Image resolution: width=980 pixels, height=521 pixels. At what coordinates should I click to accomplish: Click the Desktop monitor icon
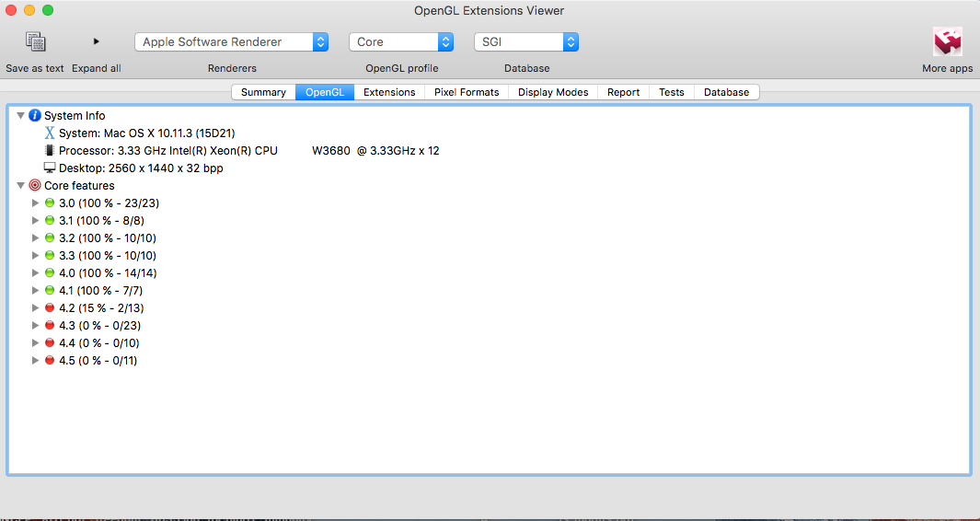click(50, 168)
